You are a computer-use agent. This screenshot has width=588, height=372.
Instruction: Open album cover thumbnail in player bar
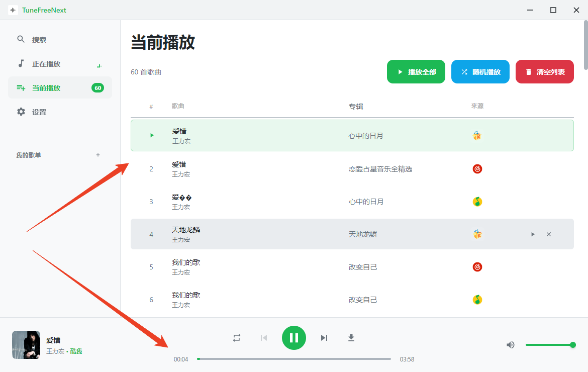pos(26,345)
